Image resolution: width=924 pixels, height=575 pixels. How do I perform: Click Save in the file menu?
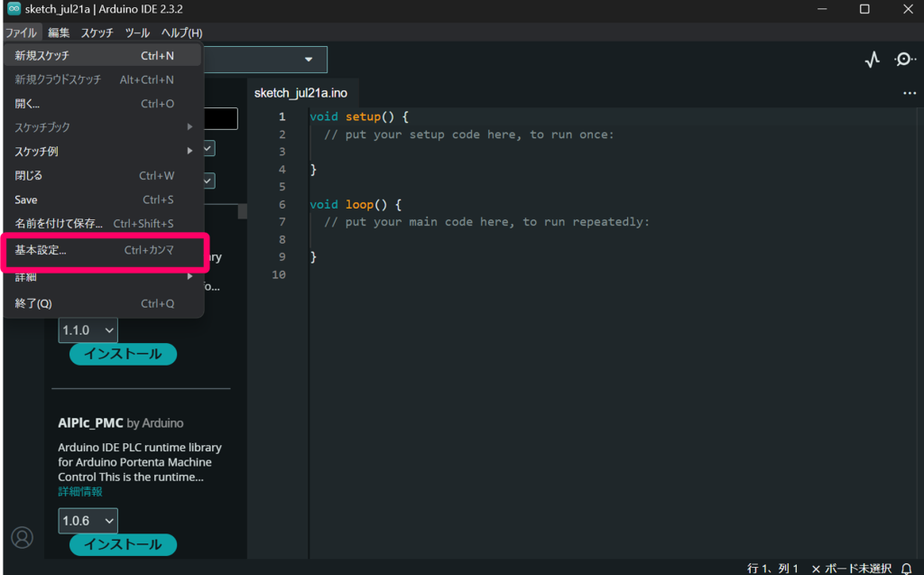click(103, 199)
